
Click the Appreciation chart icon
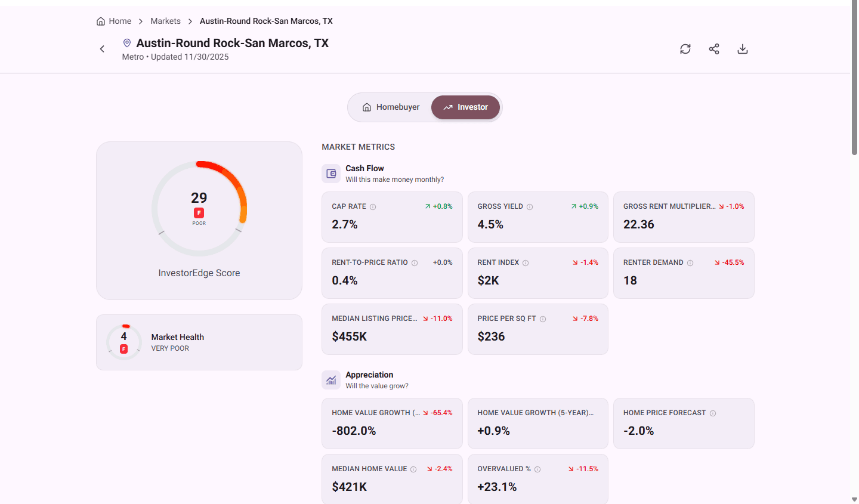tap(331, 380)
